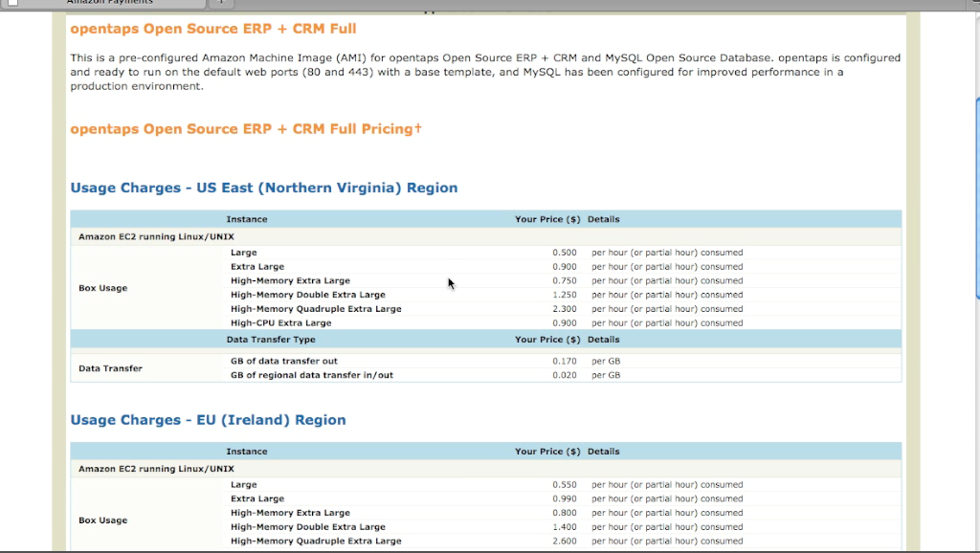Click 'per hour' details for High-CPU Extra Large row
Viewport: 980px width, 553px height.
click(667, 323)
